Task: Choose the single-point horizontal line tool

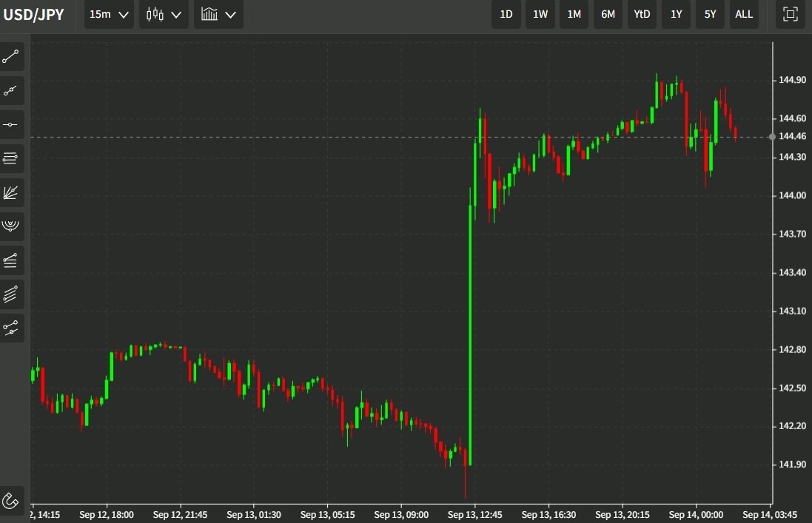Action: click(11, 125)
